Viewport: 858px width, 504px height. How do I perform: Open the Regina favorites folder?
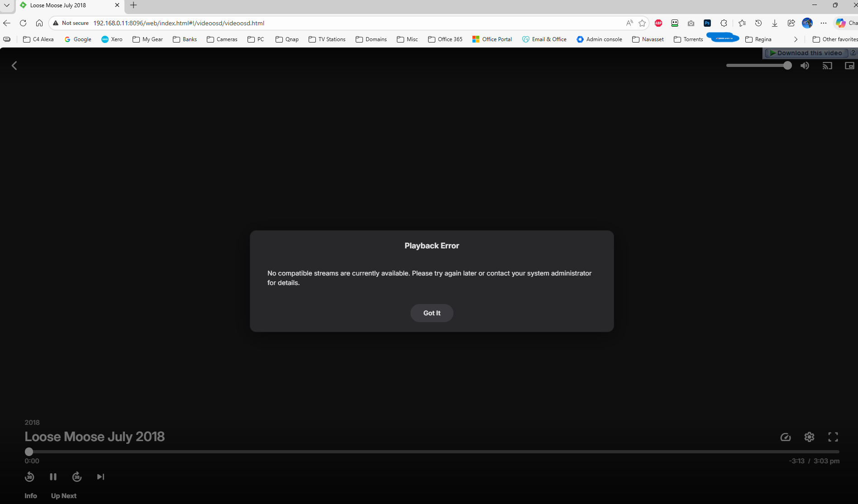[x=758, y=39]
